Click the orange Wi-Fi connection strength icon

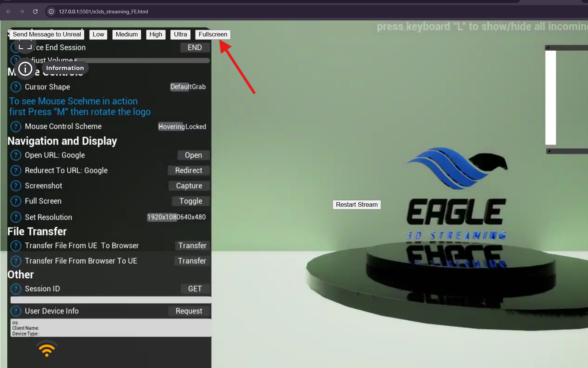47,349
